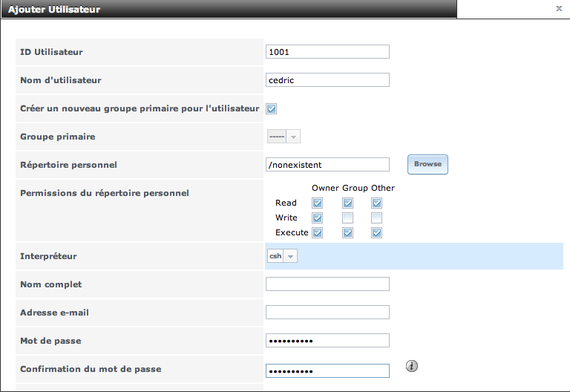This screenshot has height=392, width=570.
Task: Uncheck Other Read permission
Action: coord(376,203)
